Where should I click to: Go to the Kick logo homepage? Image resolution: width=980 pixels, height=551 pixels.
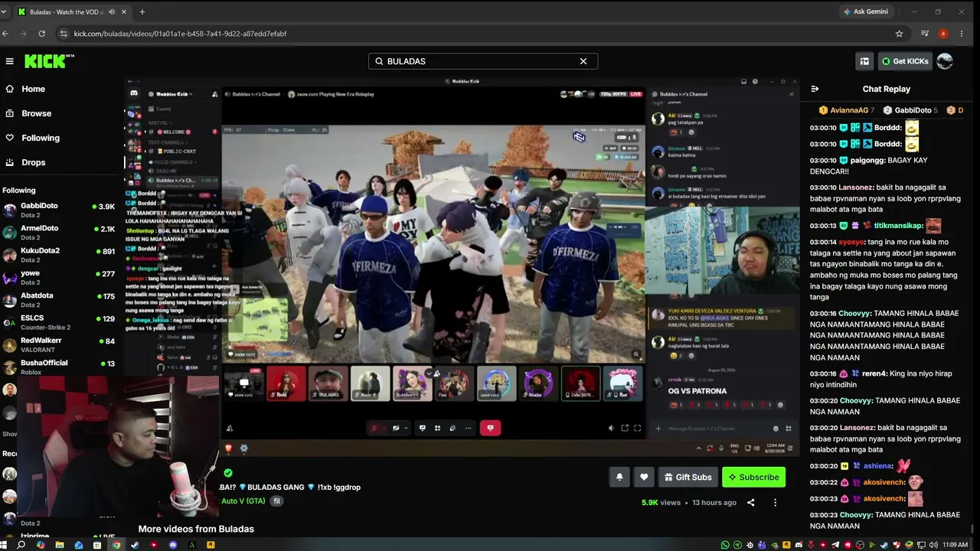tap(49, 61)
